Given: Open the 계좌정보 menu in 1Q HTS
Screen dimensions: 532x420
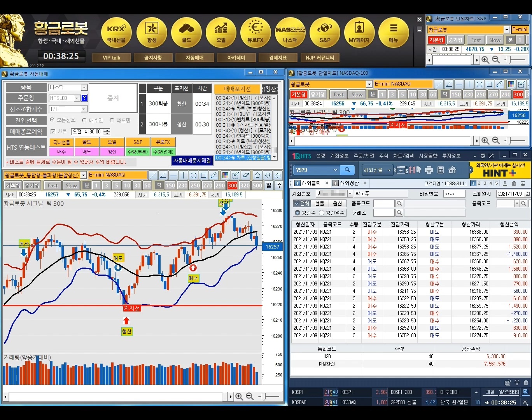Looking at the screenshot, I should coord(339,156).
